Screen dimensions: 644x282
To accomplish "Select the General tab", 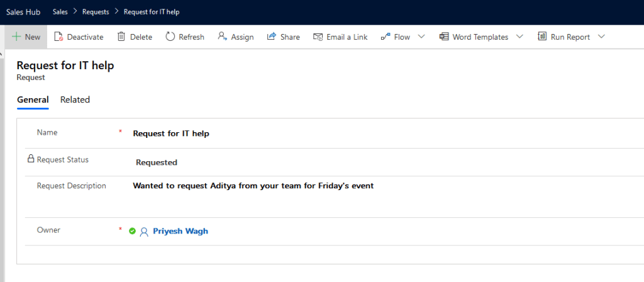I will [x=33, y=99].
